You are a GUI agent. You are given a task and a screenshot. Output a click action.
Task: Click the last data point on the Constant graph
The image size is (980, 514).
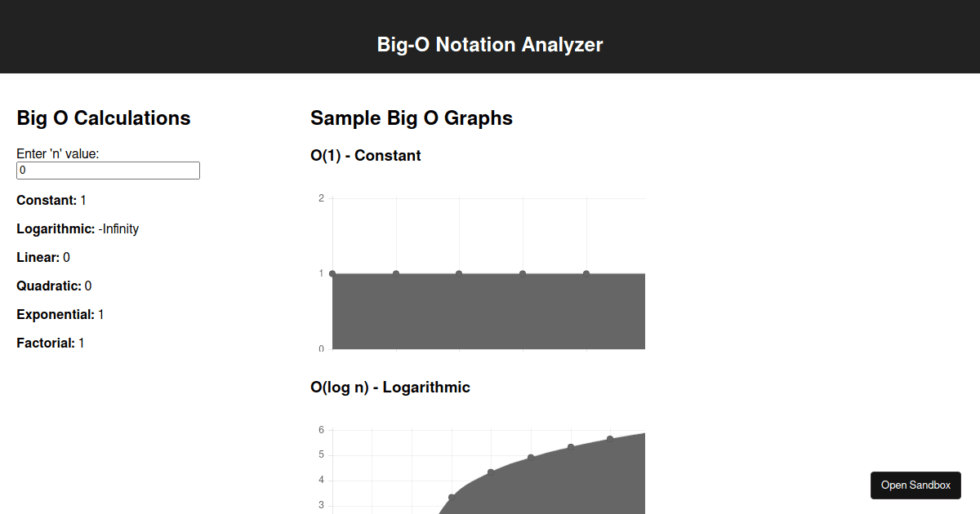[586, 273]
